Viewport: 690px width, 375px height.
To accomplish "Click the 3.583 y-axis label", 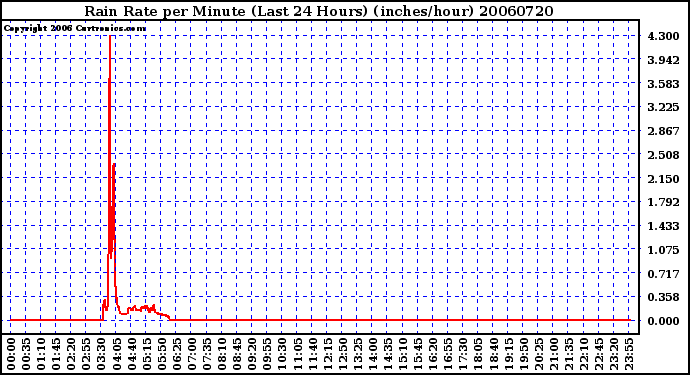I will [x=663, y=84].
